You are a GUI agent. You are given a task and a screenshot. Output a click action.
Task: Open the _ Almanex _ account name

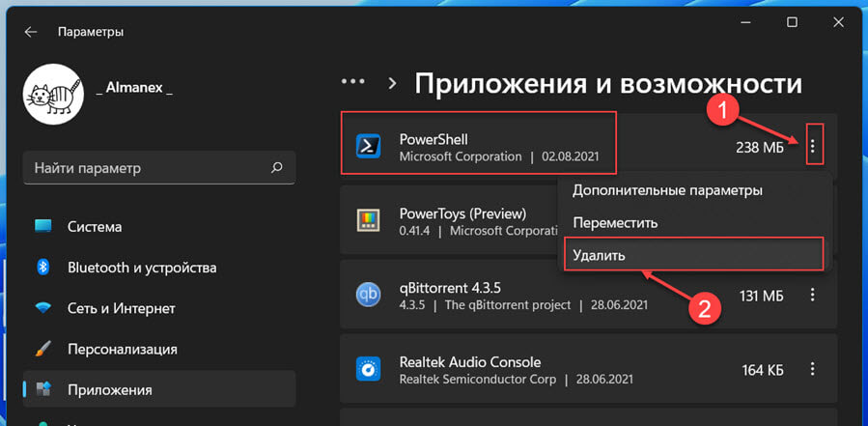tap(134, 90)
